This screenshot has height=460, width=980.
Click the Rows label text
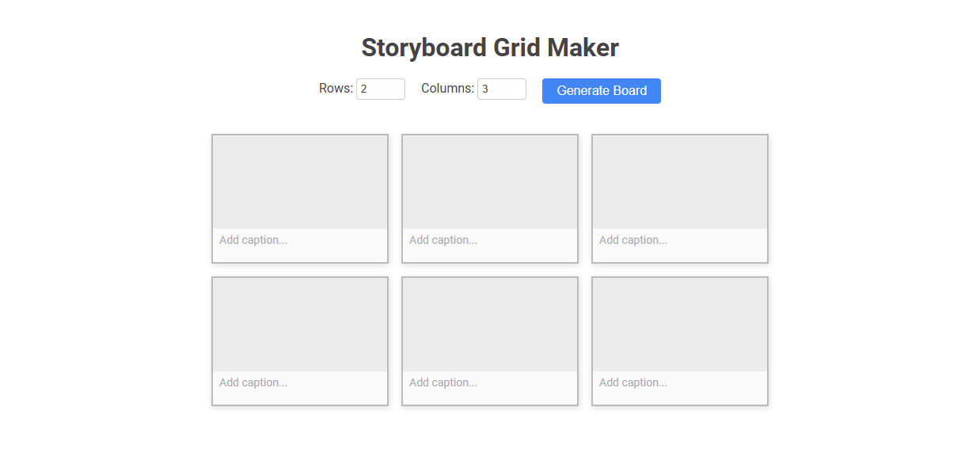(335, 89)
